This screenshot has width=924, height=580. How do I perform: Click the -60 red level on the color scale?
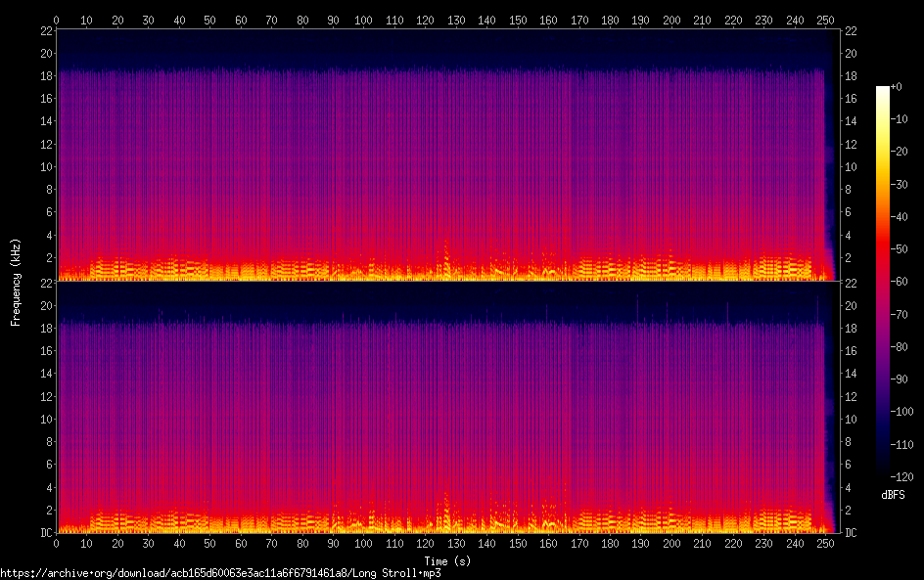pos(883,281)
